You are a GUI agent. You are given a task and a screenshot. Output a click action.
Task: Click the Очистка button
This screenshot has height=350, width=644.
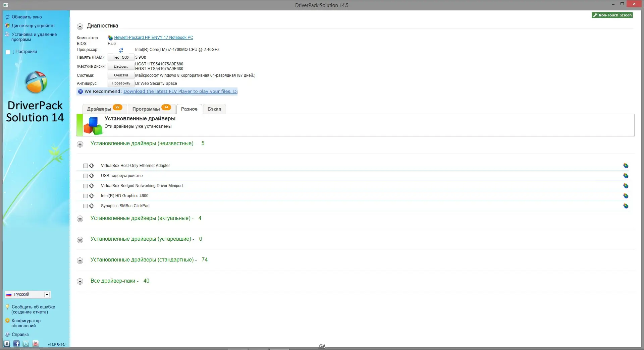click(121, 75)
